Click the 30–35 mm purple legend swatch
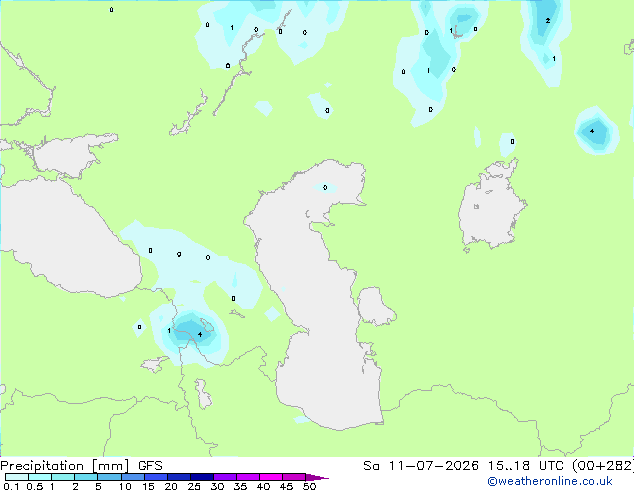This screenshot has height=490, width=634. click(x=224, y=477)
